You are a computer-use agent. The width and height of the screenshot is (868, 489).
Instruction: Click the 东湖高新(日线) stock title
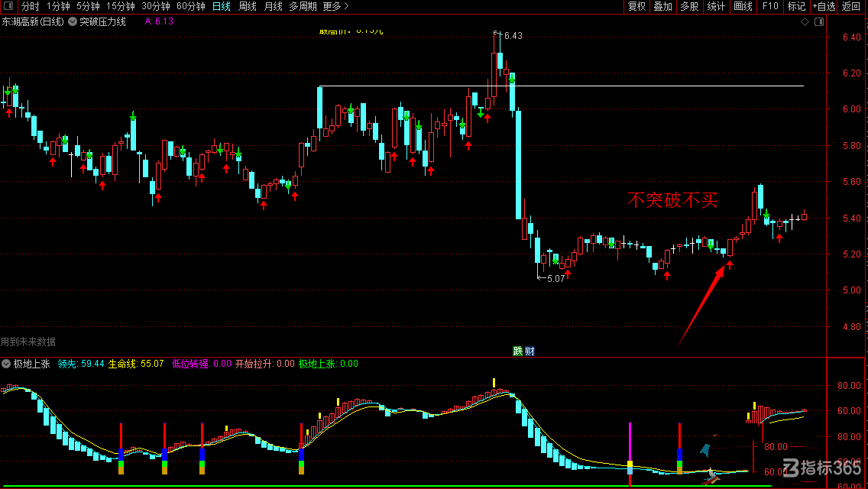pos(33,21)
